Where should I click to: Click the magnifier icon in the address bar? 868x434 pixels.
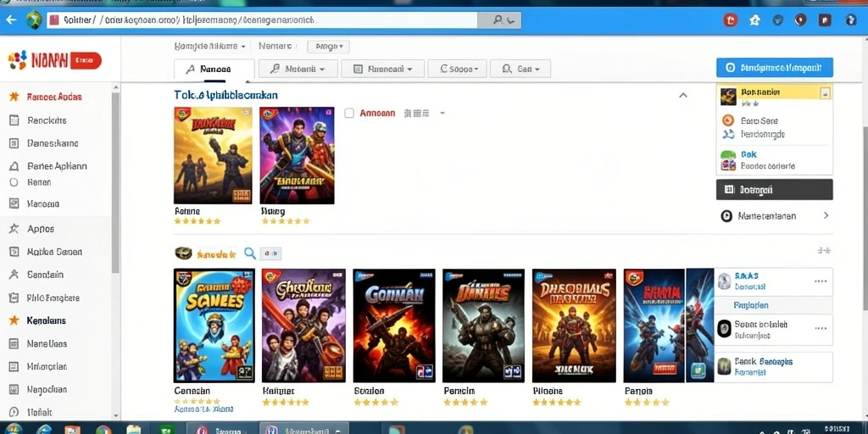pos(498,20)
